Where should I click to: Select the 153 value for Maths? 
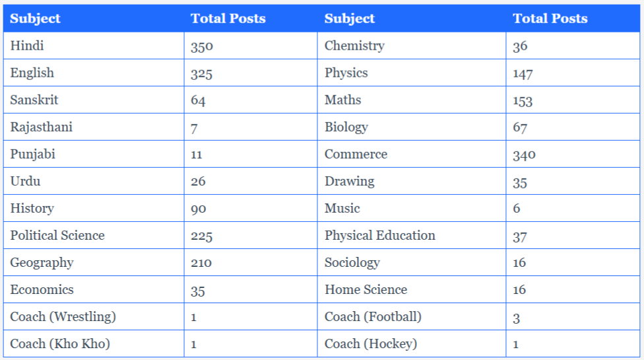pyautogui.click(x=573, y=100)
